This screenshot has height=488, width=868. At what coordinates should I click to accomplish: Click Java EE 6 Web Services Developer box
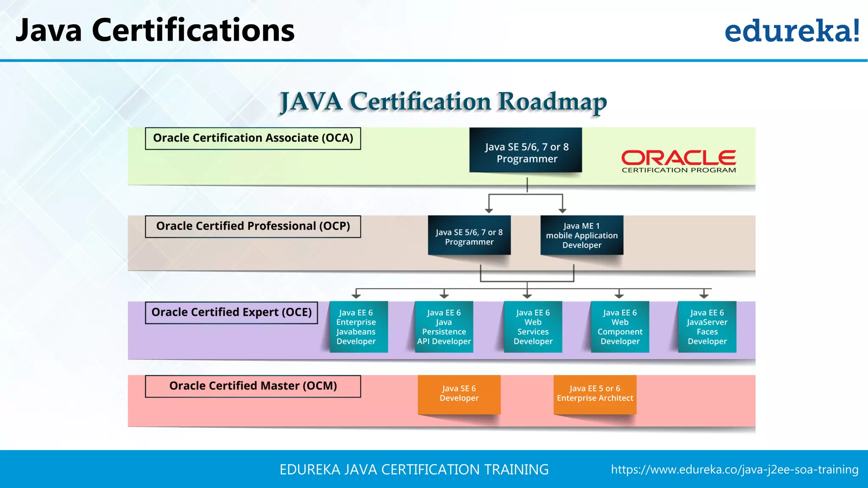click(533, 327)
